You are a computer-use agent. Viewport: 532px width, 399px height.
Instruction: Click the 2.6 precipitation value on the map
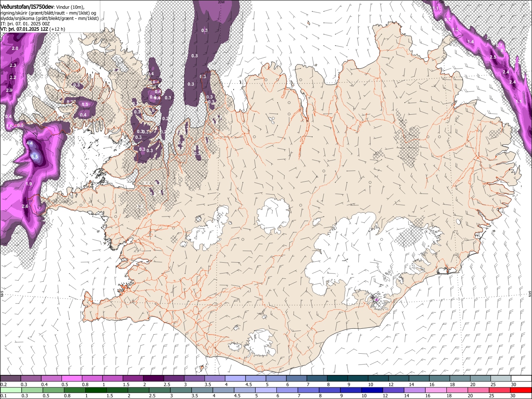click(x=25, y=206)
